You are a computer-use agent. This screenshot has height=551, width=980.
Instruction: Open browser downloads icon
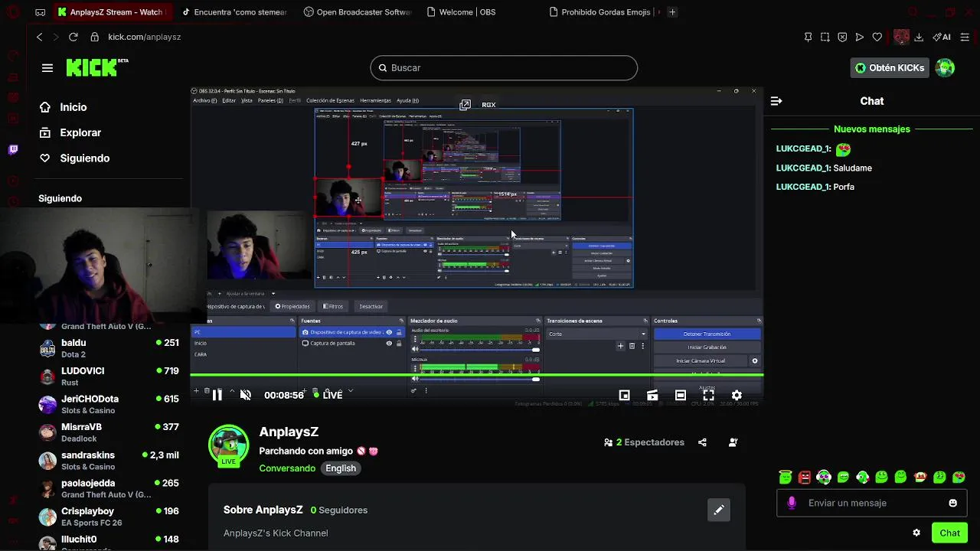coord(919,37)
